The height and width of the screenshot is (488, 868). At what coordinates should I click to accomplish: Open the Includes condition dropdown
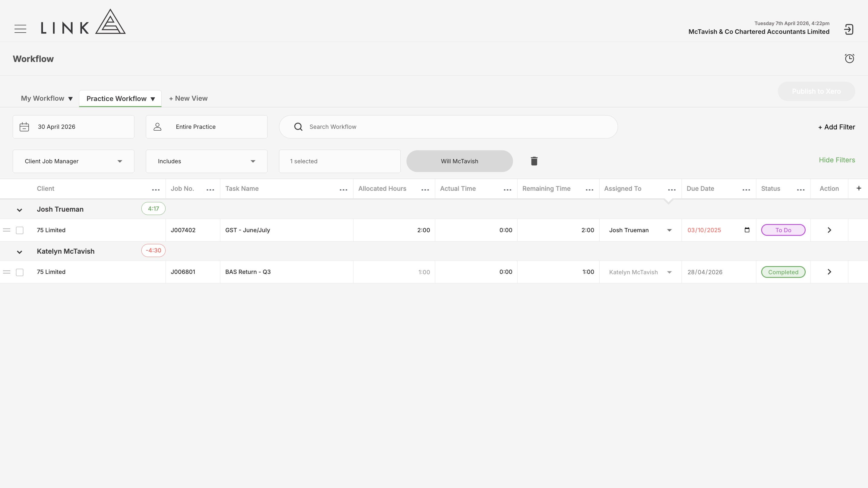tap(206, 161)
